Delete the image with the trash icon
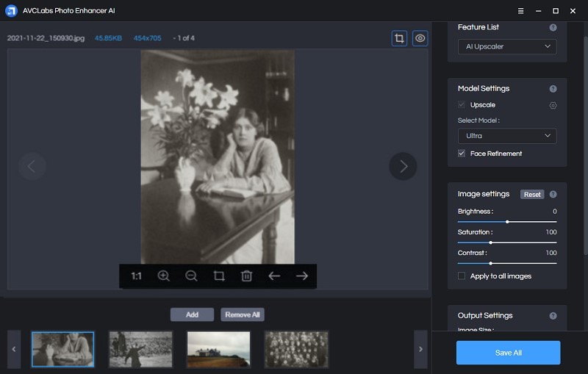The height and width of the screenshot is (374, 588). click(x=246, y=276)
